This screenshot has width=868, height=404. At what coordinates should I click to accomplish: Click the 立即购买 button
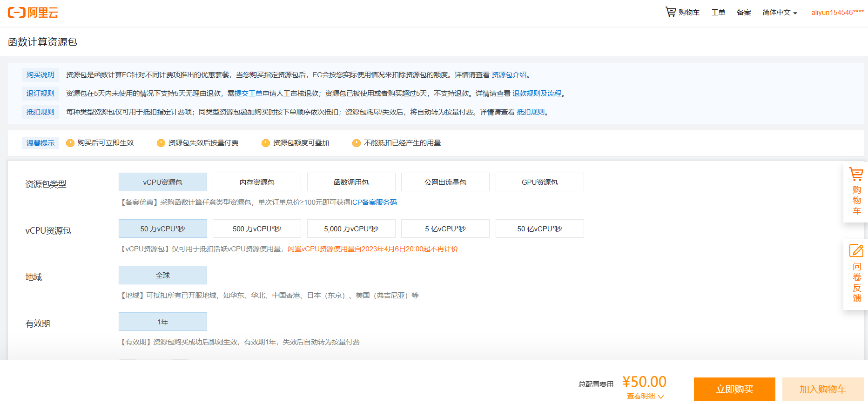tap(734, 389)
